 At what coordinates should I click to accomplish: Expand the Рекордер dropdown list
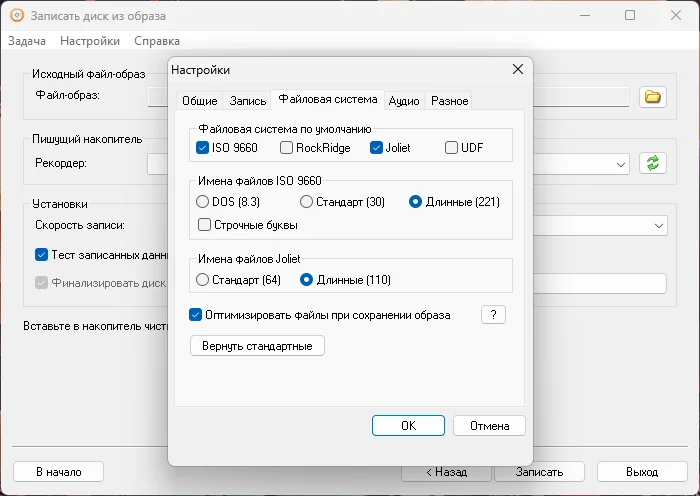pos(621,163)
